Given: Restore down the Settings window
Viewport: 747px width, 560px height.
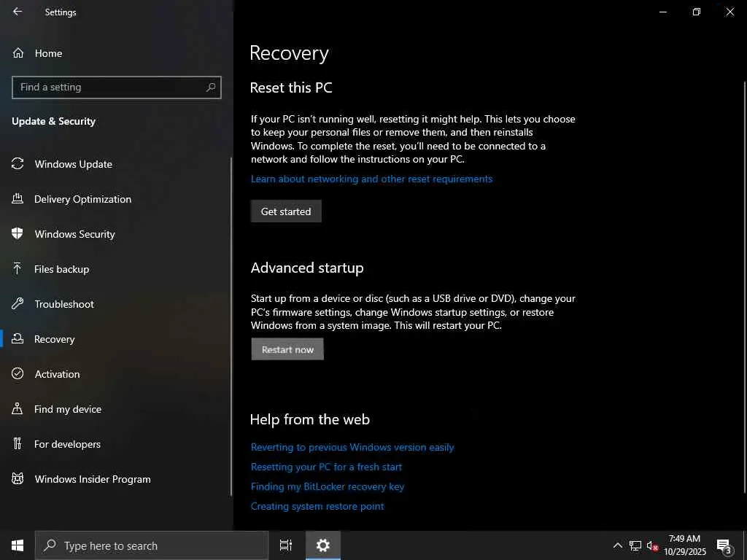Looking at the screenshot, I should tap(697, 12).
